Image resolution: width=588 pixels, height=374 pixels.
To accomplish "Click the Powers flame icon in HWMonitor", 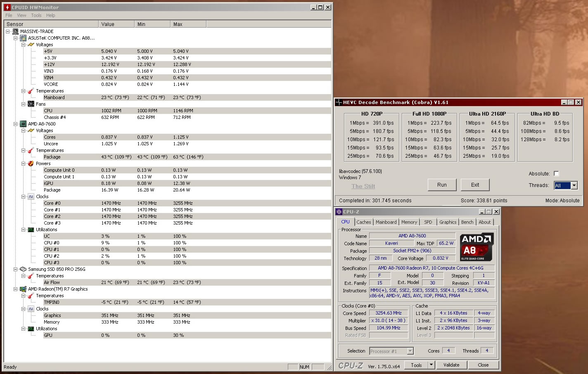I will coord(31,163).
